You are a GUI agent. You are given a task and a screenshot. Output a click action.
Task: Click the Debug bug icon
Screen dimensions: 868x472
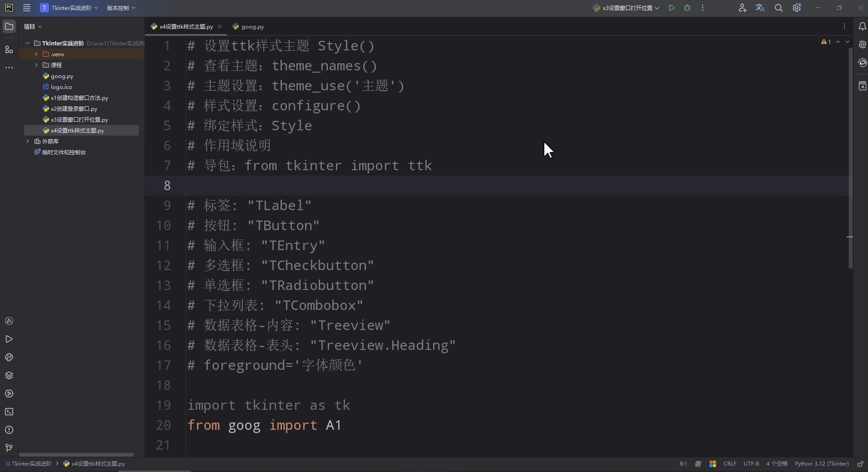tap(687, 8)
